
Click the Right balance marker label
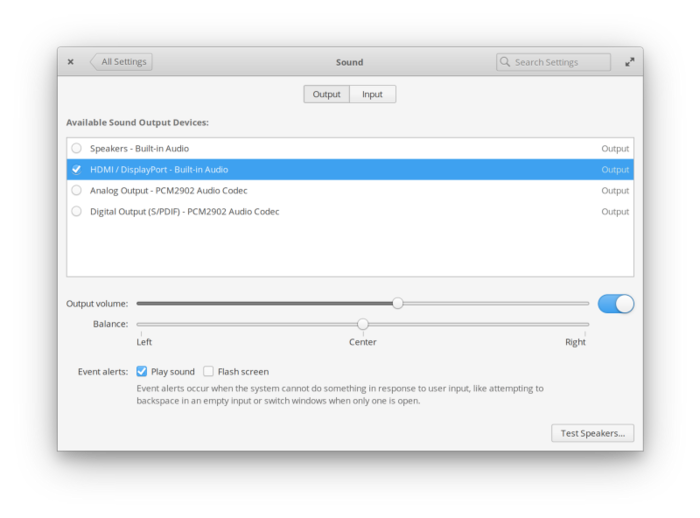(x=575, y=342)
